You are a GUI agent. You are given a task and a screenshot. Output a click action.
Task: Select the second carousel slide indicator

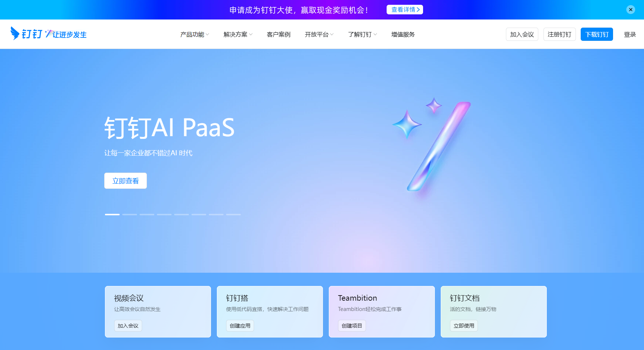coord(130,214)
